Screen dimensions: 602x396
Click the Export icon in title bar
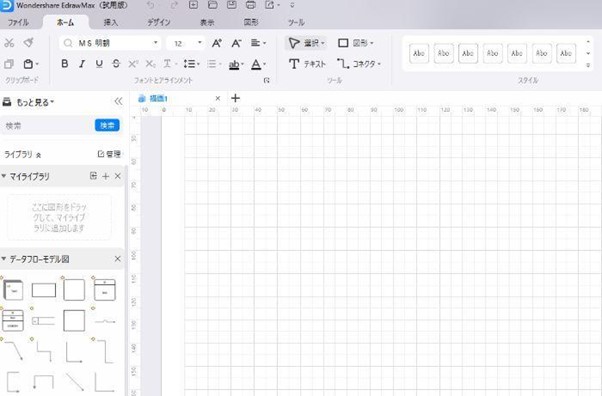coord(272,5)
